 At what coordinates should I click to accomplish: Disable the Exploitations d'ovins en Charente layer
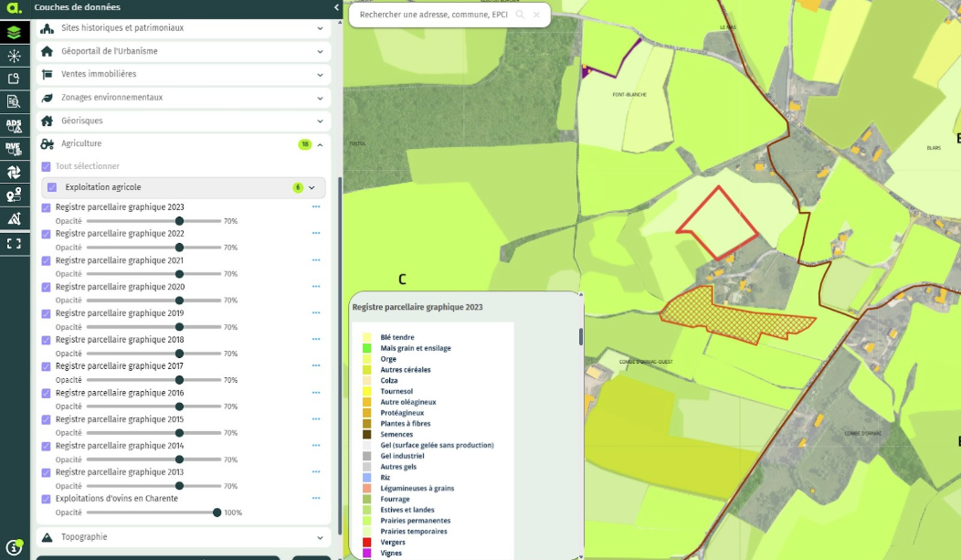[46, 499]
